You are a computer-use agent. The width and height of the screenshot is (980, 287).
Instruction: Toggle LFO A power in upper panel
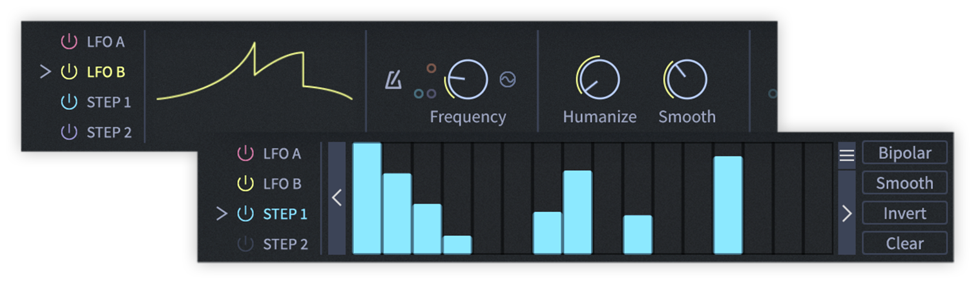(68, 42)
